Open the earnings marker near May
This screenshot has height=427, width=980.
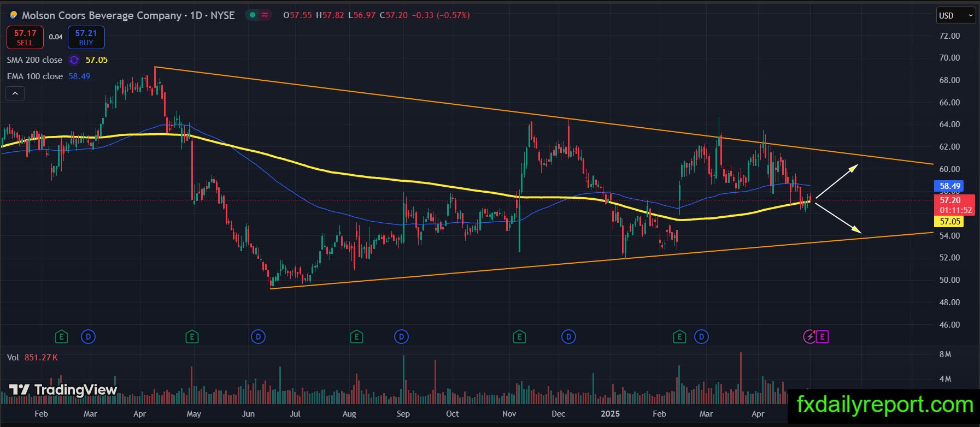pos(192,336)
